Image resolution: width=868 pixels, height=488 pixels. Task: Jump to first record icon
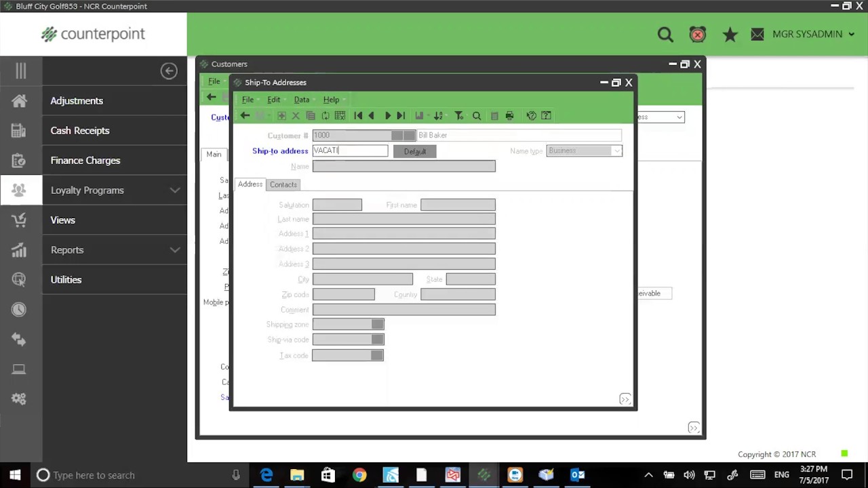[358, 116]
